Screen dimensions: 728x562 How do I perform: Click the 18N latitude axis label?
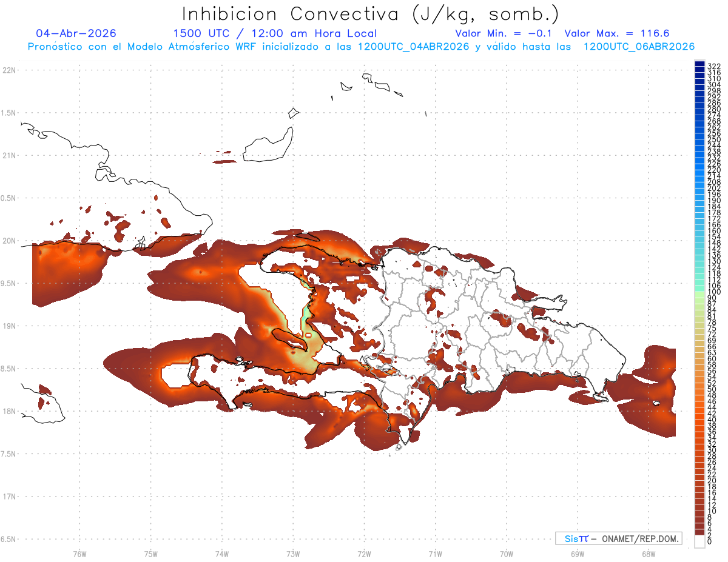pyautogui.click(x=8, y=411)
